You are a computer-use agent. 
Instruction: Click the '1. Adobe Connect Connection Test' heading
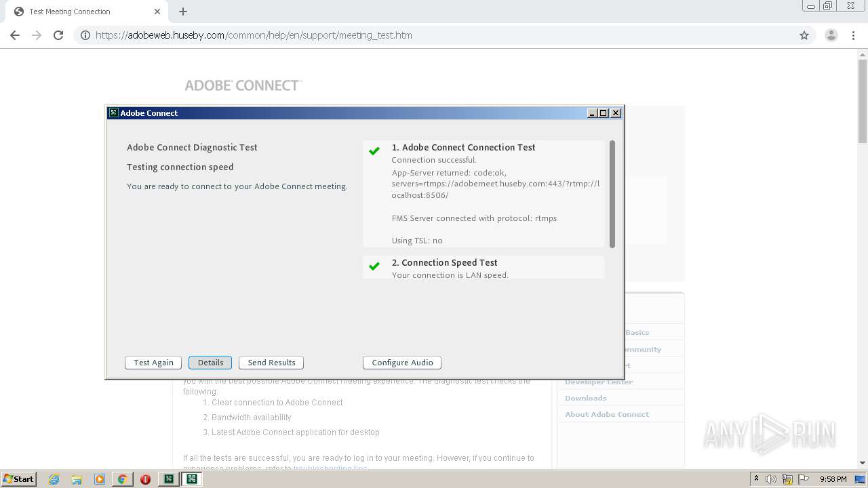tap(463, 147)
